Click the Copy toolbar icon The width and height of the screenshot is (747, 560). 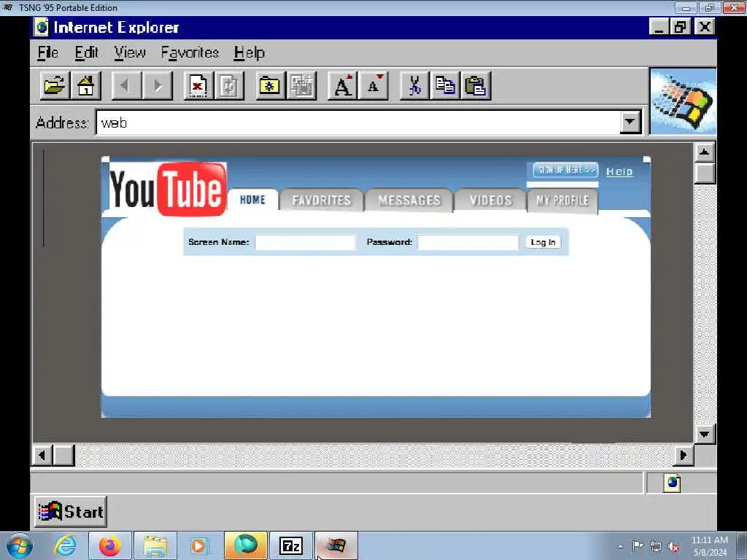tap(445, 86)
